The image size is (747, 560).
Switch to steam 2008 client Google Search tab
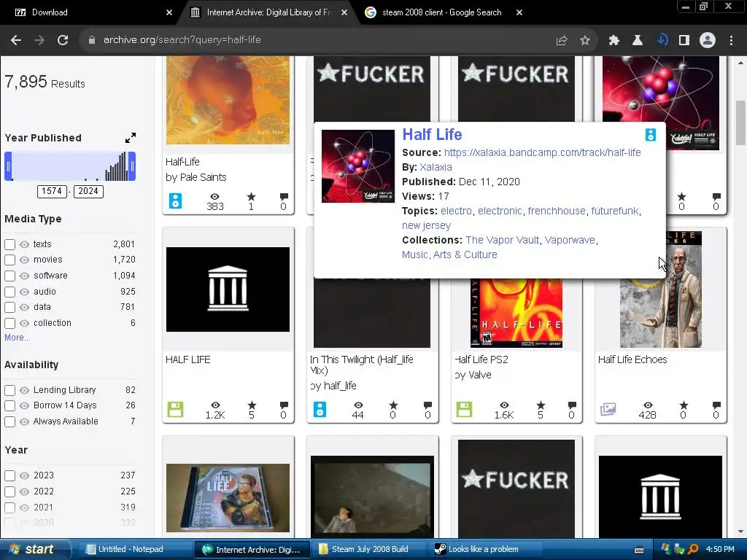coord(441,12)
